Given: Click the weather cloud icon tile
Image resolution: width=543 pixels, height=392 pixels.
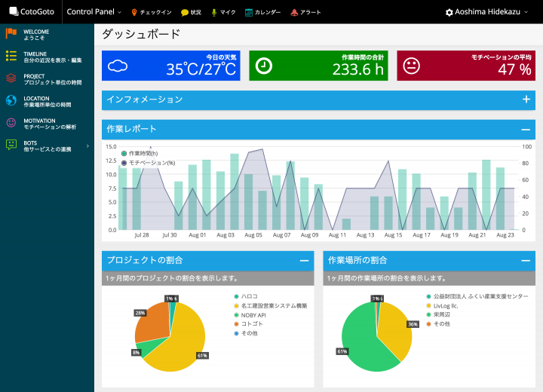Looking at the screenshot, I should pyautogui.click(x=118, y=66).
